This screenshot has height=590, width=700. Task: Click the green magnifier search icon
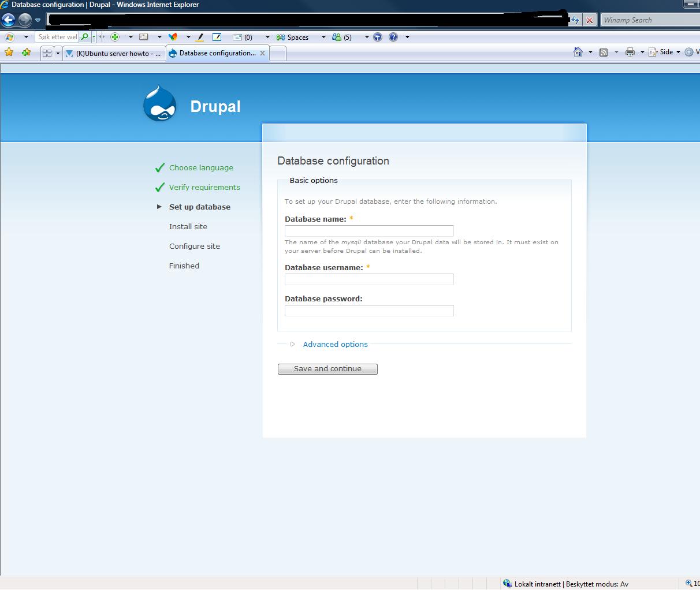(85, 37)
